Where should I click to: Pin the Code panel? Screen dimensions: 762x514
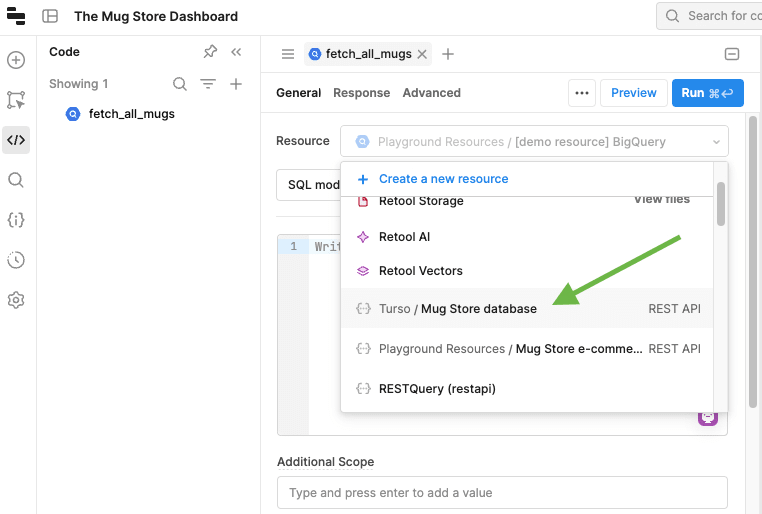click(210, 52)
